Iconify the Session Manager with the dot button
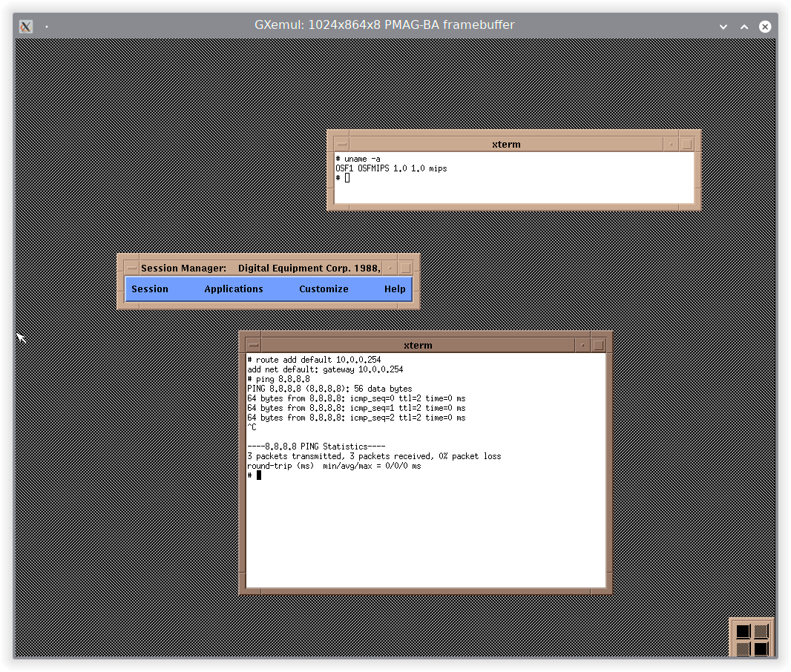The height and width of the screenshot is (672, 791). tap(390, 269)
